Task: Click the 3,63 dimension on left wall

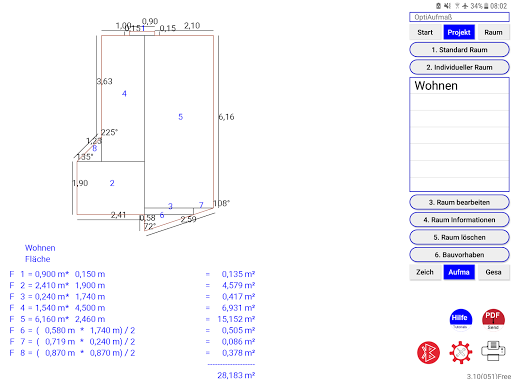Action: point(105,81)
